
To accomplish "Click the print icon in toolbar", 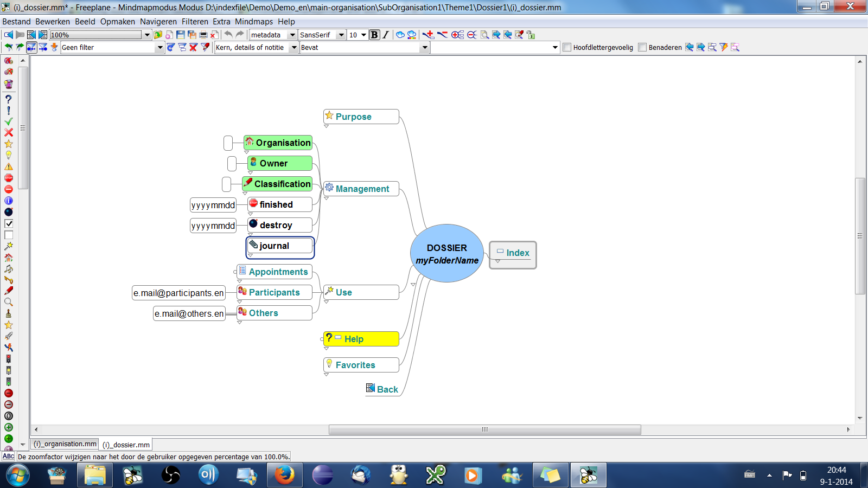I will [203, 35].
